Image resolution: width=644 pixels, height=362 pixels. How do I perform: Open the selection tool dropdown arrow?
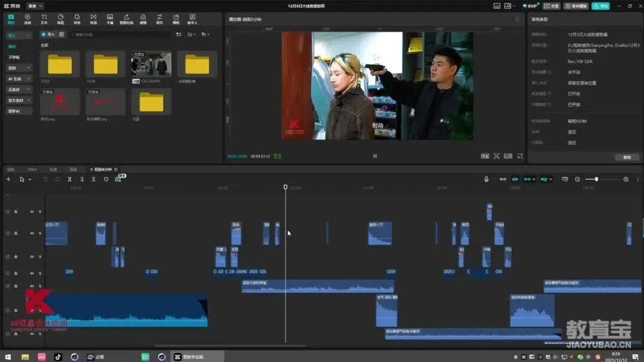[30, 180]
